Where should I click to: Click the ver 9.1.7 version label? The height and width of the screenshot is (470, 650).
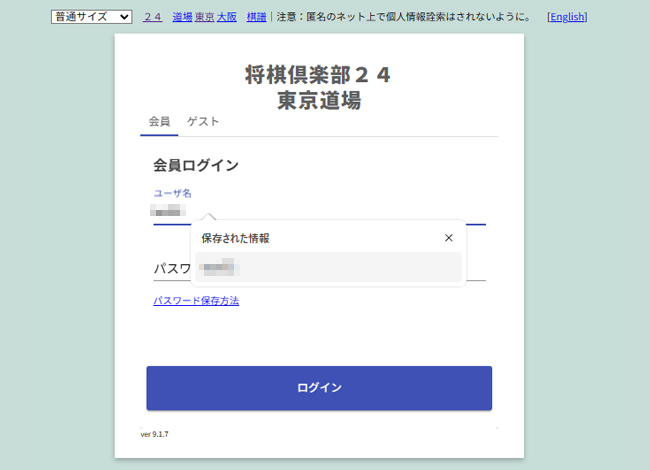154,434
